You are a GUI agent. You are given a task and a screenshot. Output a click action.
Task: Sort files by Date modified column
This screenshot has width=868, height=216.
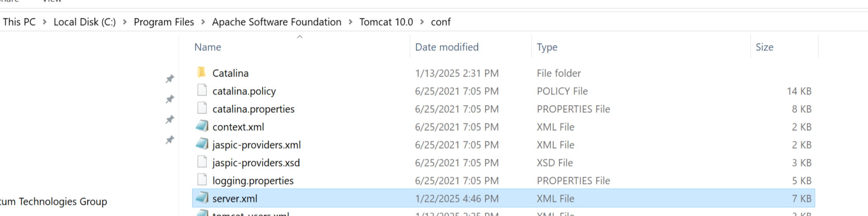click(x=447, y=47)
